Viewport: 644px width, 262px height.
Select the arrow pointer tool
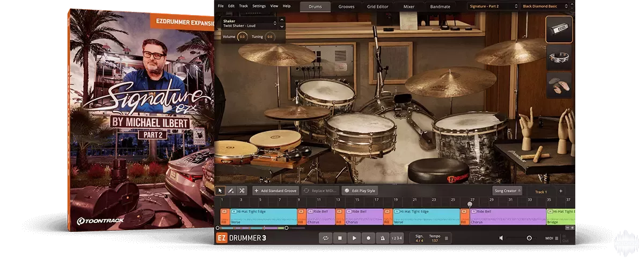coord(220,191)
